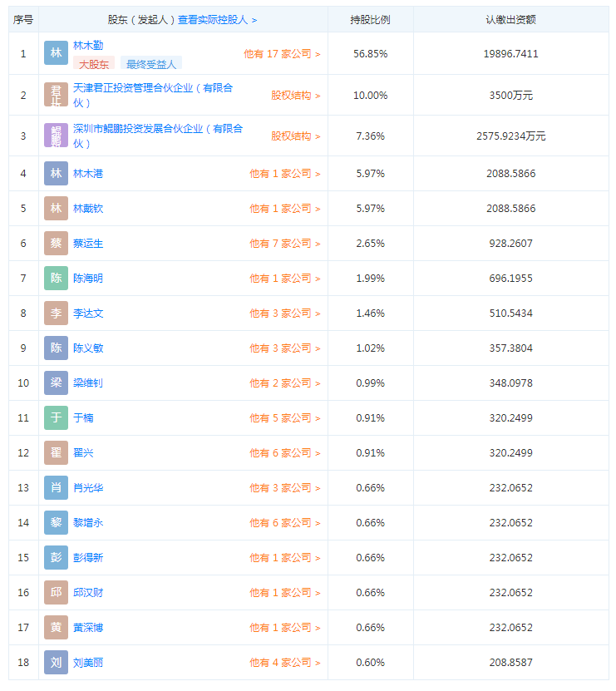
Task: Expand 股权结构 for 天津君正投资
Action: point(295,96)
